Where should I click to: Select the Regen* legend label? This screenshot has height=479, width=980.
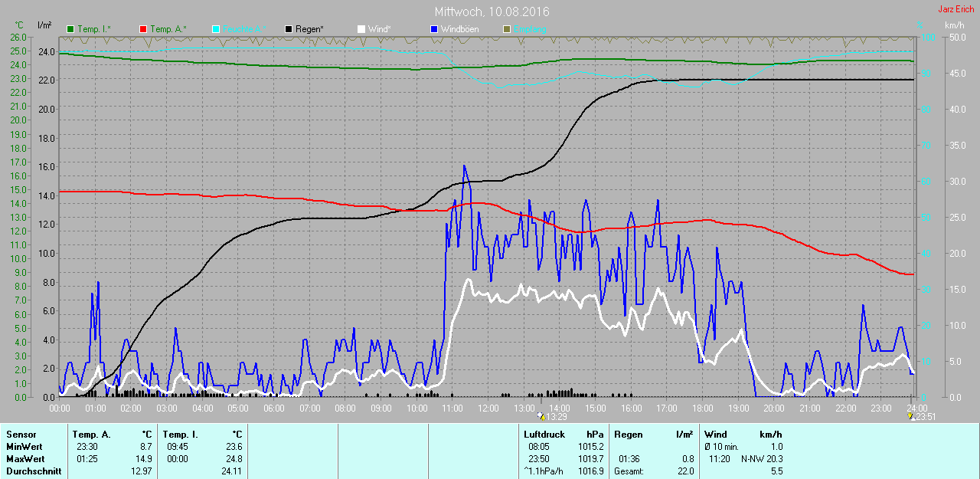tap(309, 29)
